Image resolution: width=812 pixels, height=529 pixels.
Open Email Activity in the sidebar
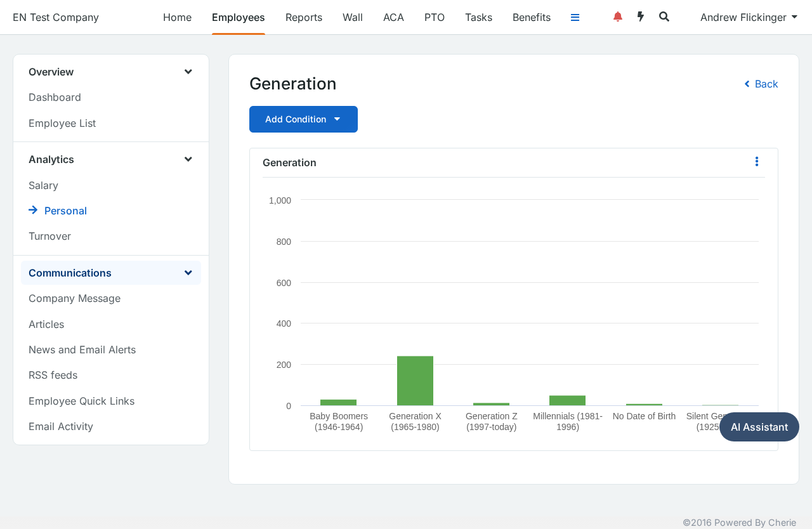click(61, 426)
